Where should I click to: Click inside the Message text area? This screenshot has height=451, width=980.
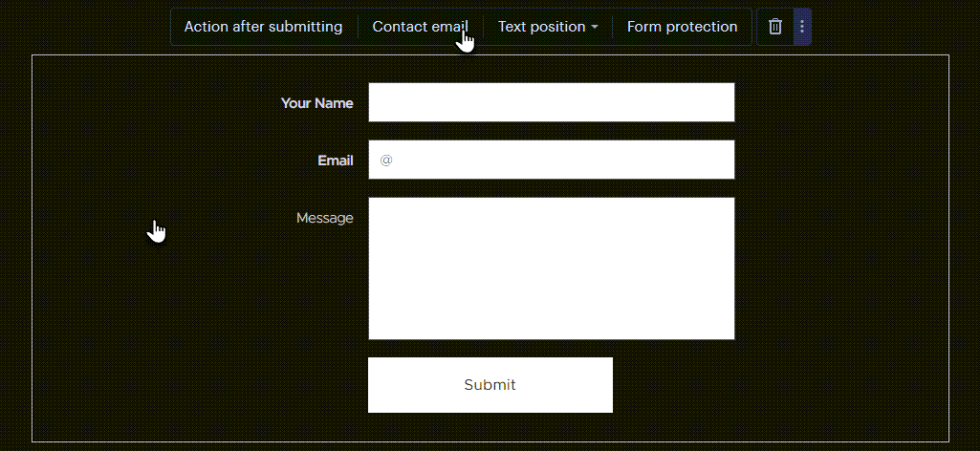coord(552,268)
